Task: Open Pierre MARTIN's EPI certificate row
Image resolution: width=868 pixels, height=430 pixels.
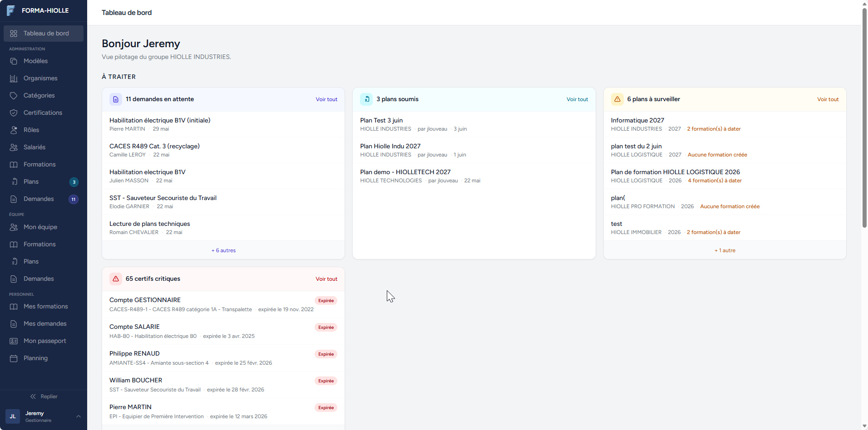Action: [x=223, y=411]
